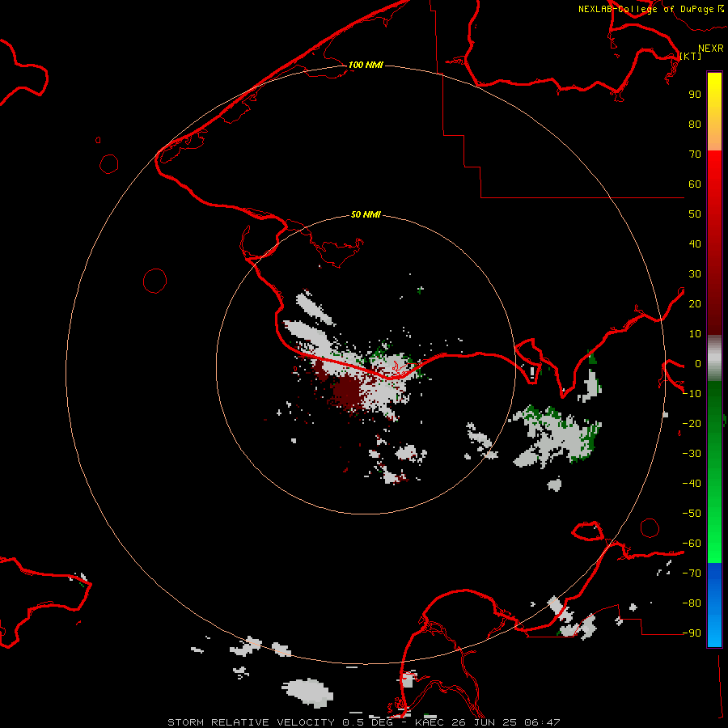Viewport: 728px width, 728px height.
Task: Click the red segment of the color bar
Action: [714, 243]
